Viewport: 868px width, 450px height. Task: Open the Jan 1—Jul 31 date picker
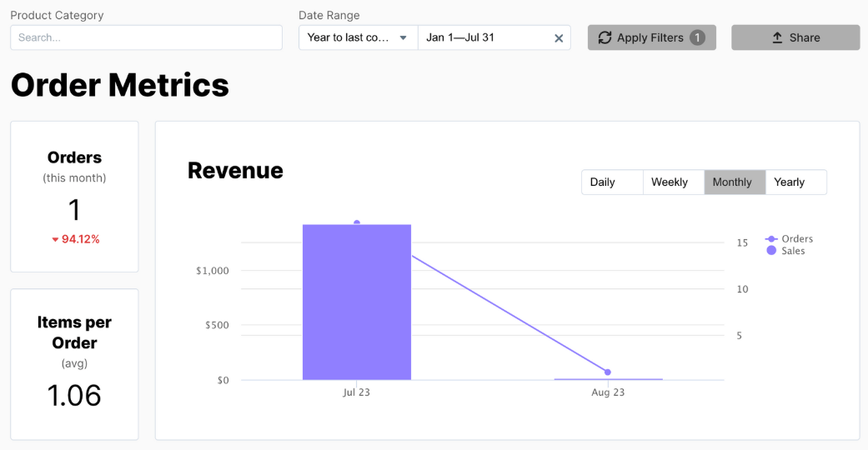click(x=484, y=37)
